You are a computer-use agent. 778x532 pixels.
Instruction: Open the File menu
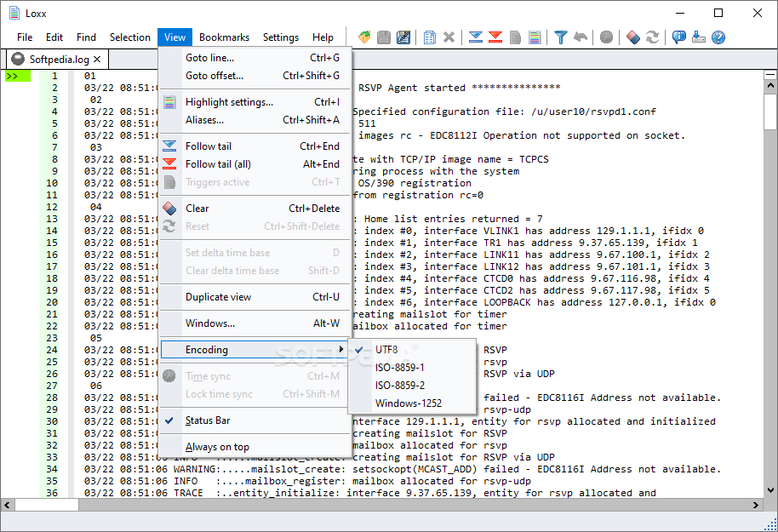(x=25, y=37)
